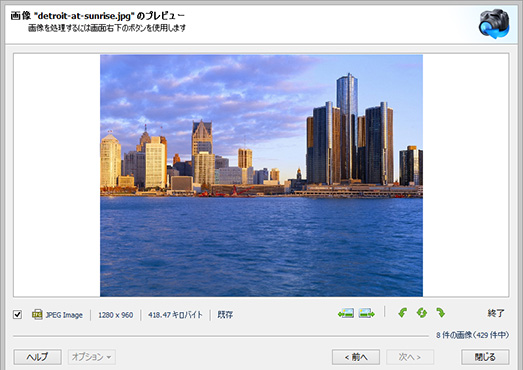Click the green circular refresh rotate icon

tap(422, 313)
